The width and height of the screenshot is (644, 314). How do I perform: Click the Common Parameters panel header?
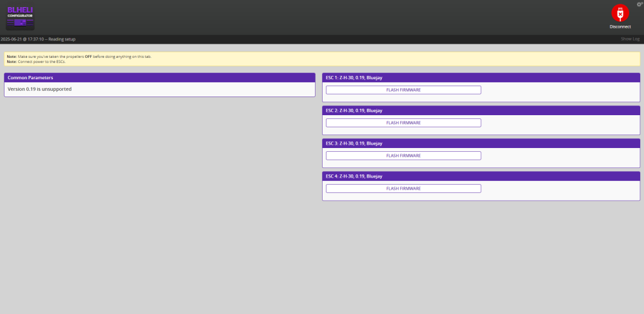point(30,78)
